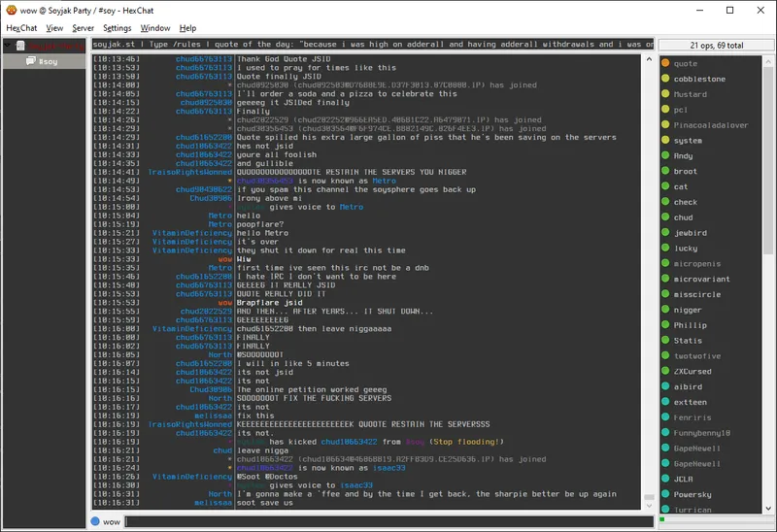777x532 pixels.
Task: Click the green dot beside check
Action: (665, 201)
